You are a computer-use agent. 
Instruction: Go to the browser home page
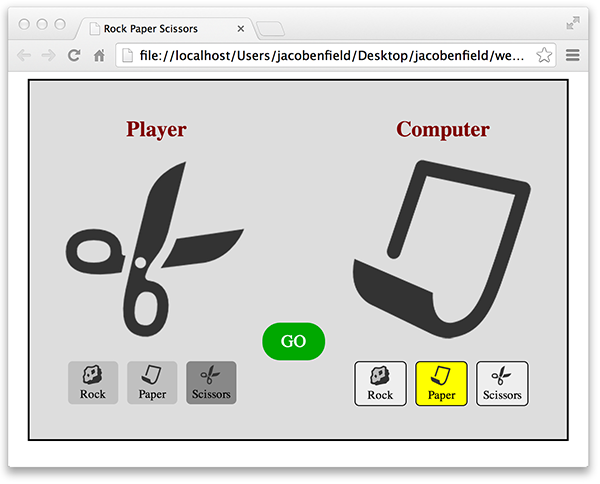coord(99,56)
